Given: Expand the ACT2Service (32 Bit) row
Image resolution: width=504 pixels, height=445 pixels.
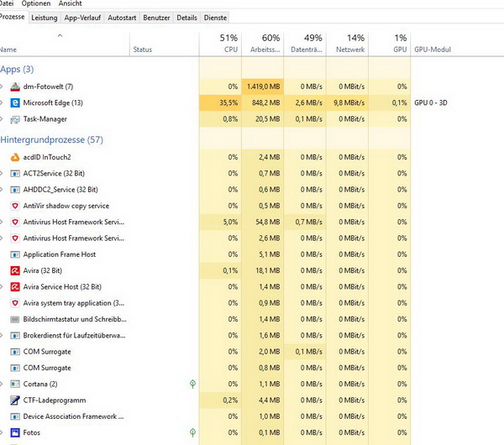Looking at the screenshot, I should point(3,173).
